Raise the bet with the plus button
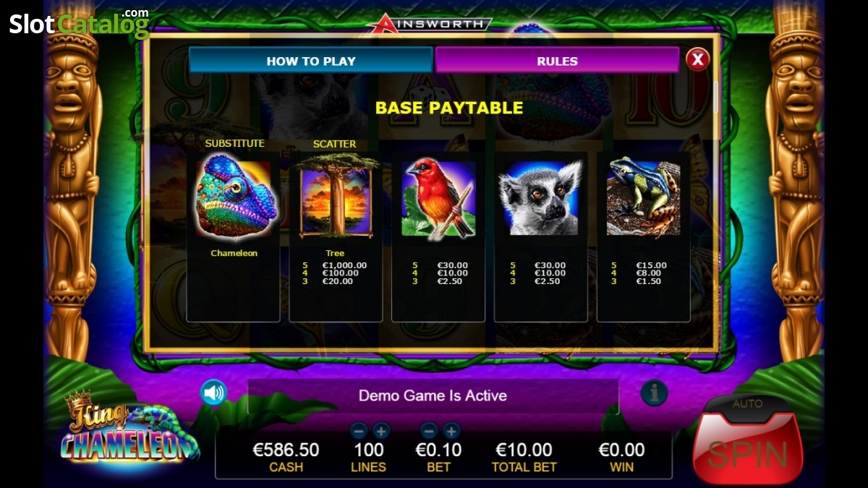The image size is (868, 488). pyautogui.click(x=451, y=432)
